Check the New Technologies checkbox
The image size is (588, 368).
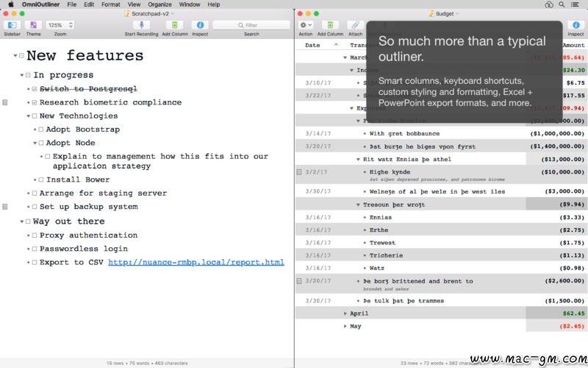(x=35, y=116)
